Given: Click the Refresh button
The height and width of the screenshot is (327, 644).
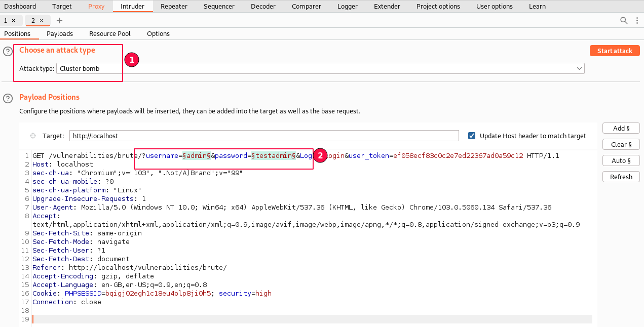Looking at the screenshot, I should [x=621, y=177].
